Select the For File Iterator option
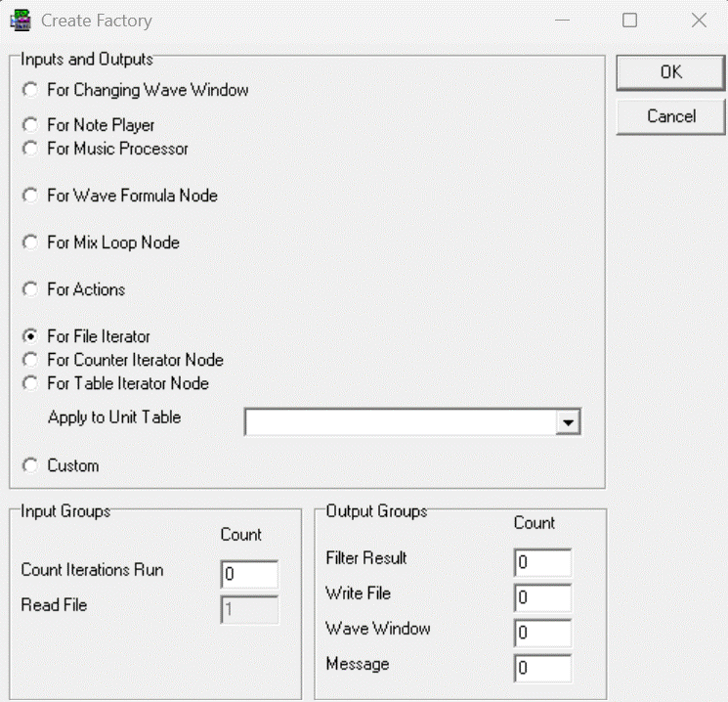 [30, 336]
